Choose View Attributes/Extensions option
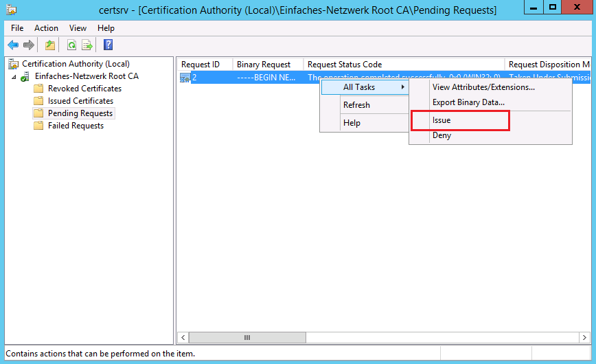Screen dimensions: 596x364 coord(483,87)
